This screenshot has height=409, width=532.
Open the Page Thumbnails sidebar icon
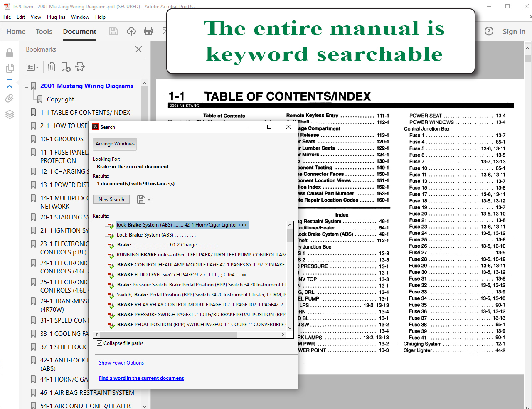(10, 68)
